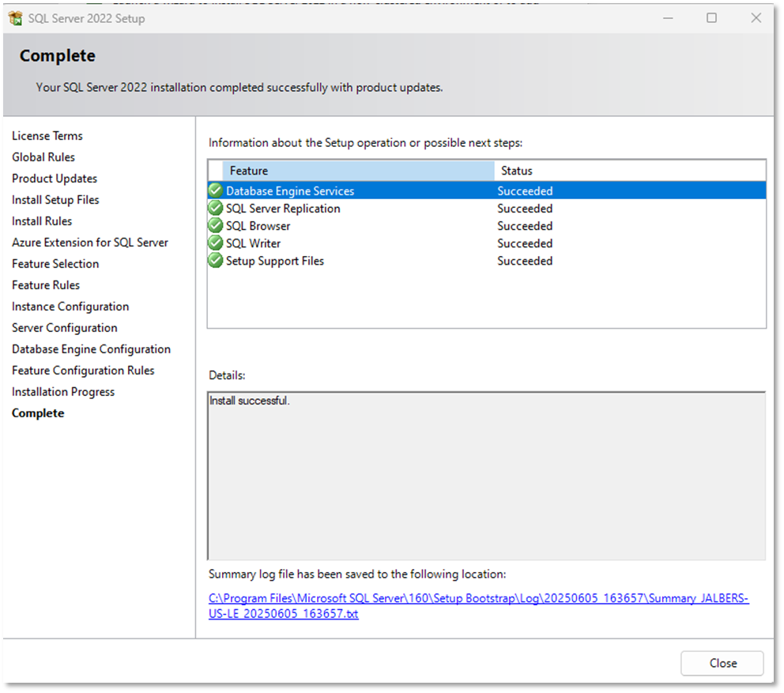
Task: Select Azure Extension for SQL Server step
Action: pyautogui.click(x=90, y=243)
